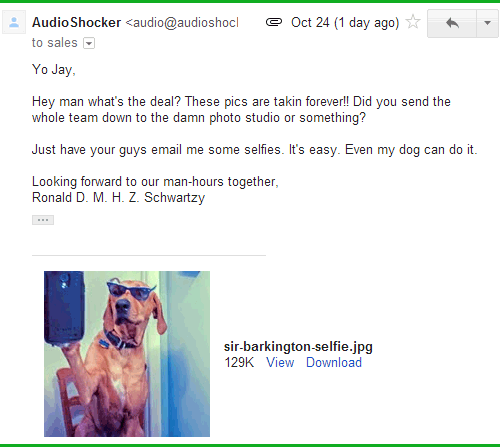Viewport: 500px width, 447px height.
Task: Click the "Just have your guys email" sentence
Action: click(x=255, y=150)
